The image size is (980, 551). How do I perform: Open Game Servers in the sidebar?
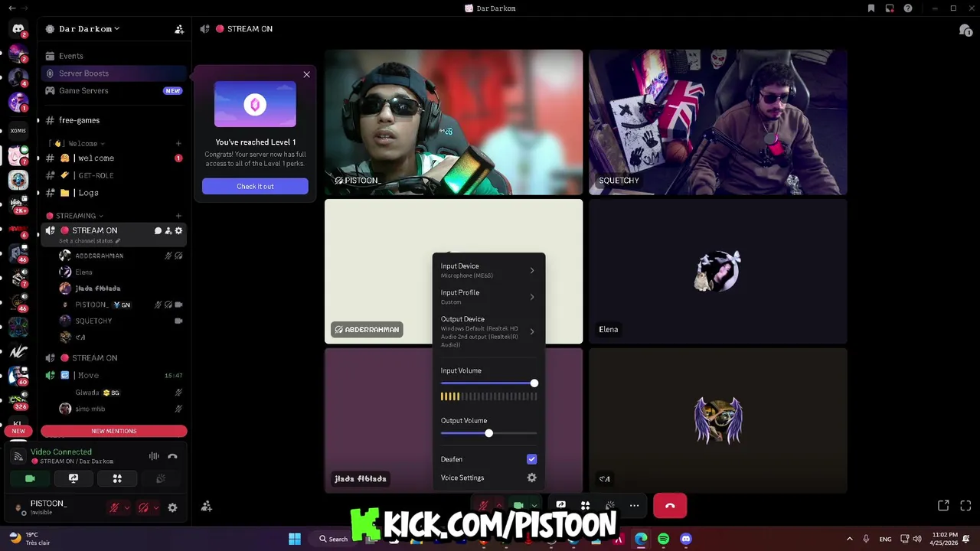coord(113,90)
